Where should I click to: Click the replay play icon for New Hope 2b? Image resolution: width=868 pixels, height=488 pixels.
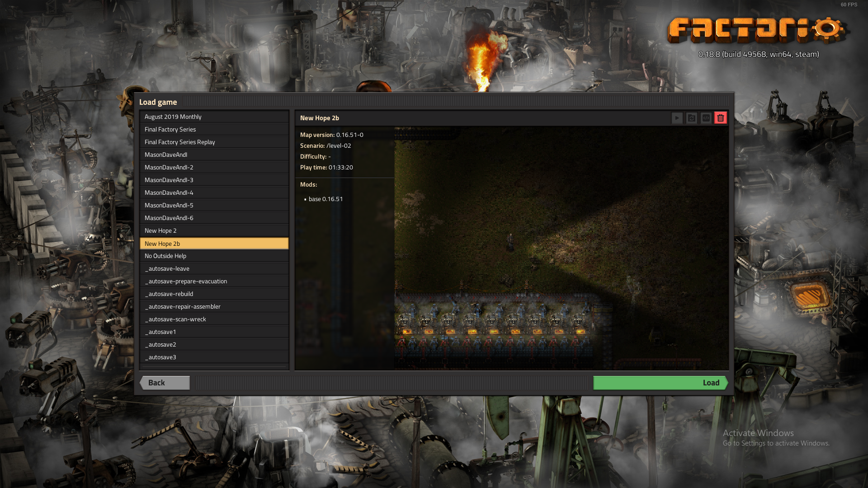tap(677, 118)
